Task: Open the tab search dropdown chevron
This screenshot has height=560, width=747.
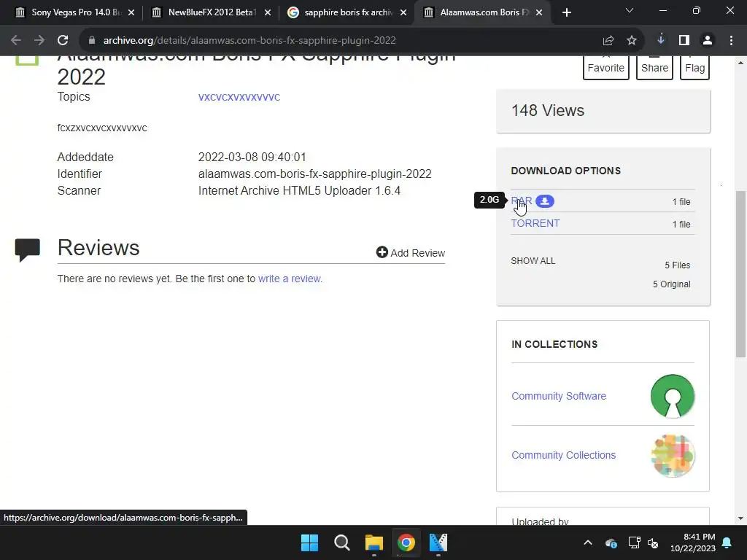Action: coord(630,10)
